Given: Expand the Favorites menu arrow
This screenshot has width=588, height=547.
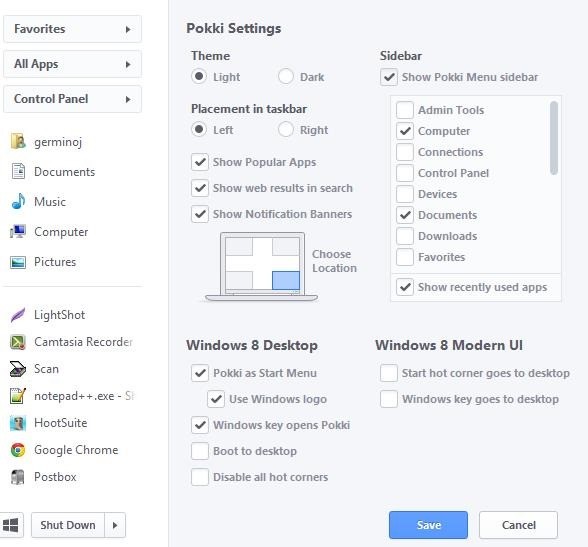Looking at the screenshot, I should [128, 29].
